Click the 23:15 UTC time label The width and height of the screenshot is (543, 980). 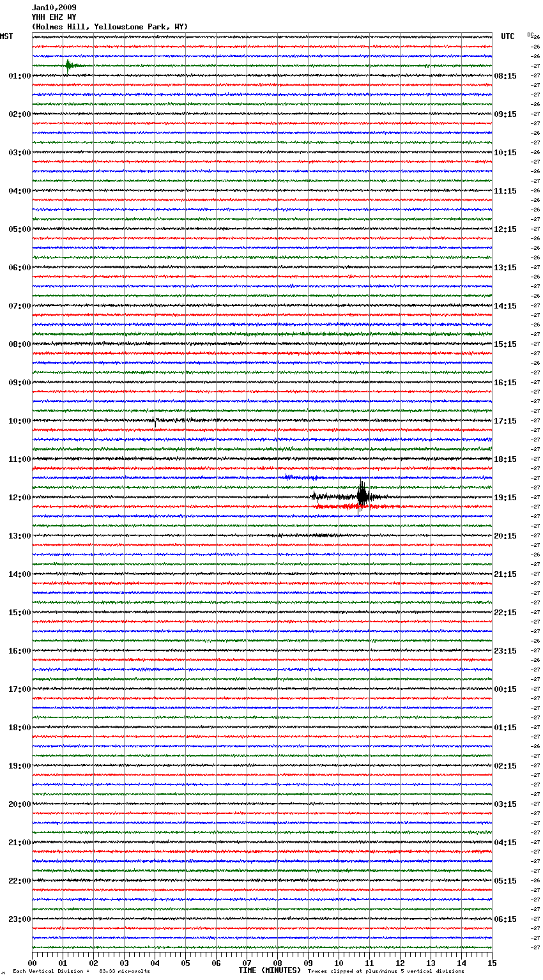click(505, 651)
